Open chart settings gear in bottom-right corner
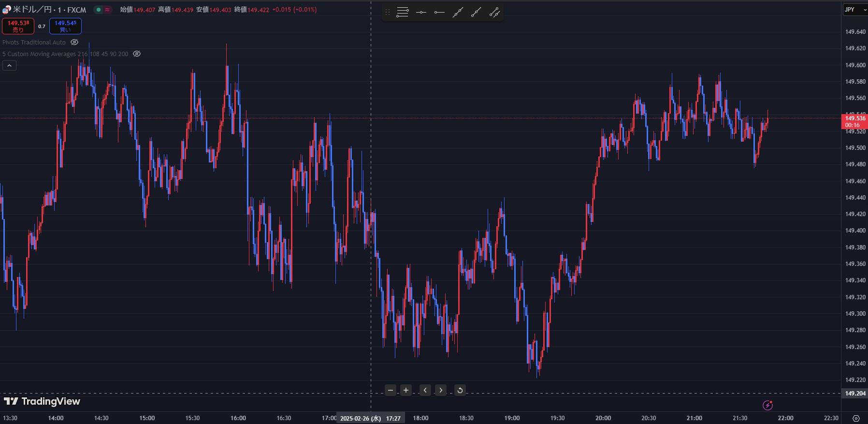 click(x=856, y=418)
